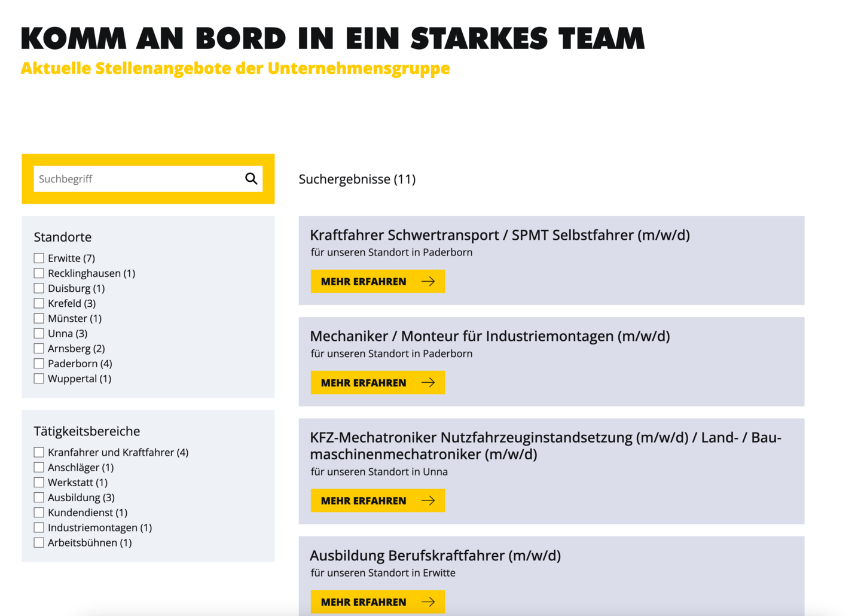Select the Unna location checkbox

pyautogui.click(x=39, y=334)
